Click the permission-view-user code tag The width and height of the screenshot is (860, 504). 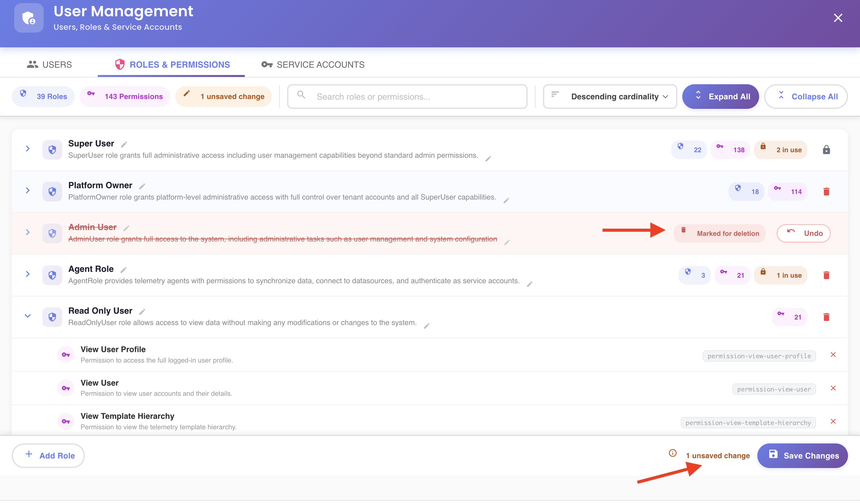pyautogui.click(x=774, y=389)
